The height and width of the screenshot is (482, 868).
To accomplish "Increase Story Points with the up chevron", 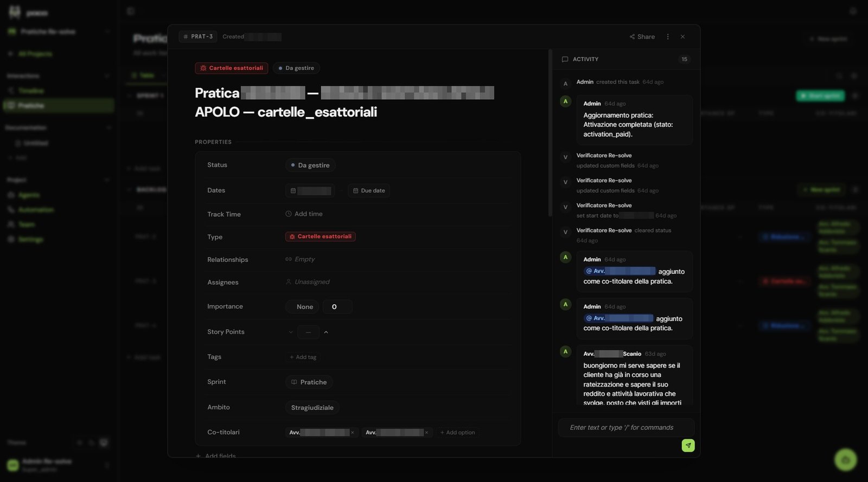I will pos(326,332).
